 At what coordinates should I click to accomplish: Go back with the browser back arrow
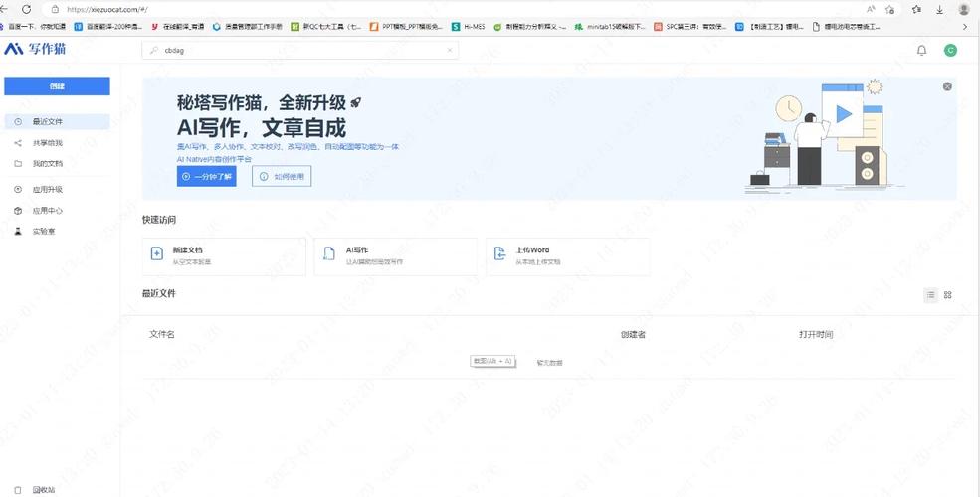[x=4, y=9]
